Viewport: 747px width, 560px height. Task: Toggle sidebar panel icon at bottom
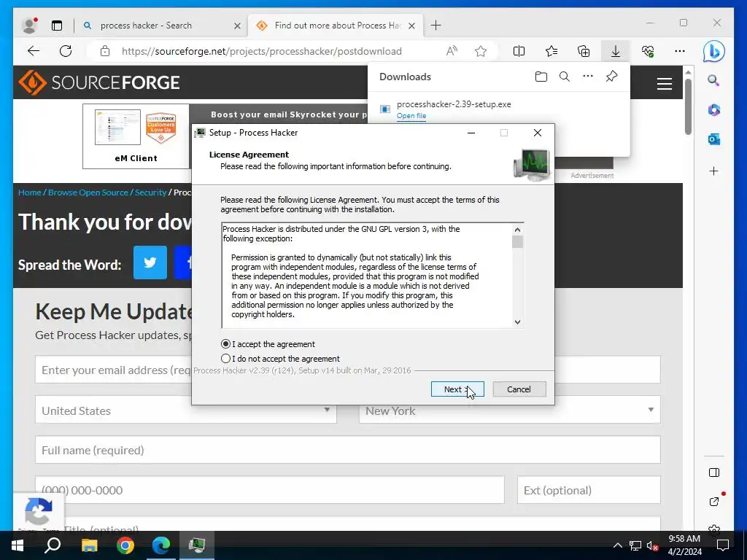[x=713, y=472]
